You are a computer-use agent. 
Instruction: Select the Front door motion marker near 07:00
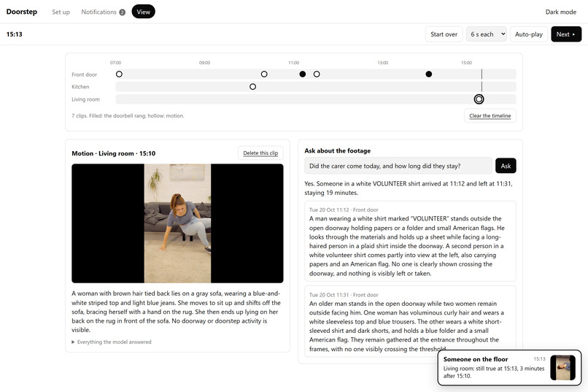119,74
